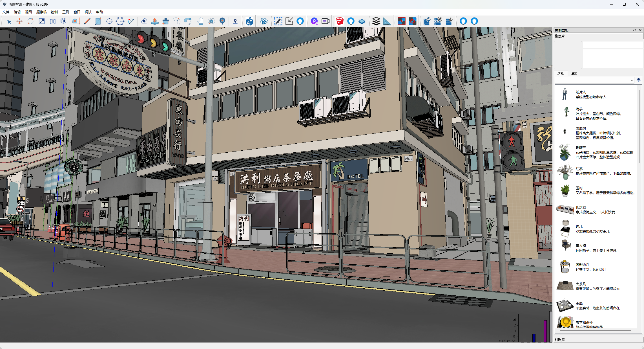Viewport: 644px width, 349px height.
Task: Click the camera position pin icon
Action: click(x=222, y=21)
